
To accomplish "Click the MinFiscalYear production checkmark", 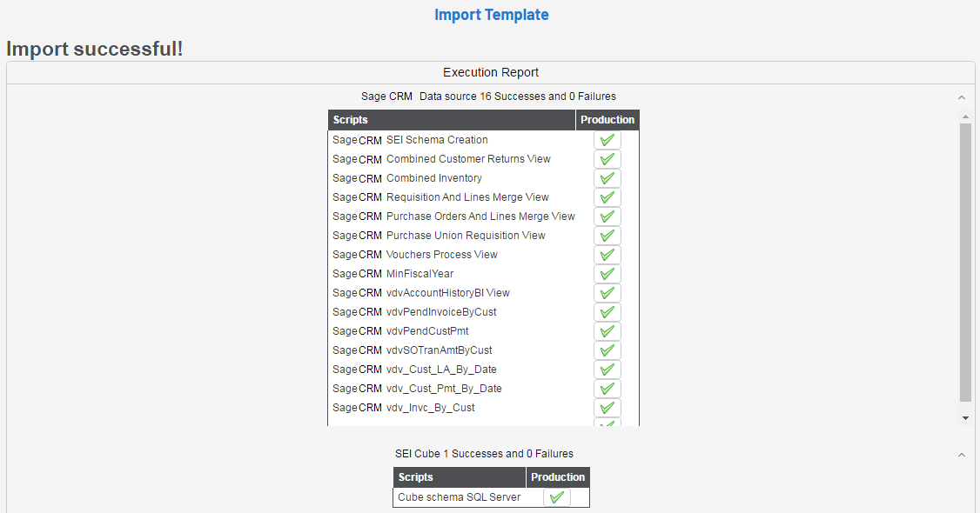I will click(x=607, y=274).
